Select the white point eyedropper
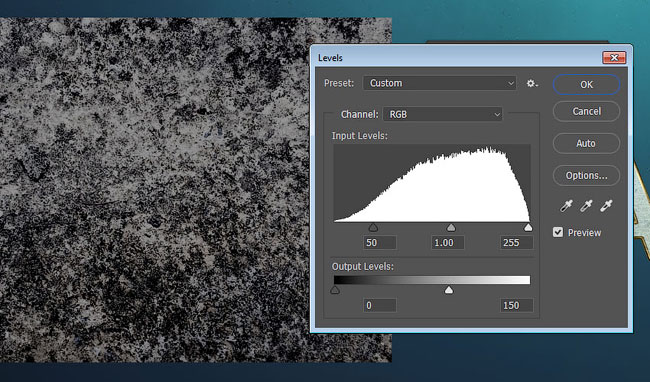Screen dimensions: 650x382 (x=606, y=206)
